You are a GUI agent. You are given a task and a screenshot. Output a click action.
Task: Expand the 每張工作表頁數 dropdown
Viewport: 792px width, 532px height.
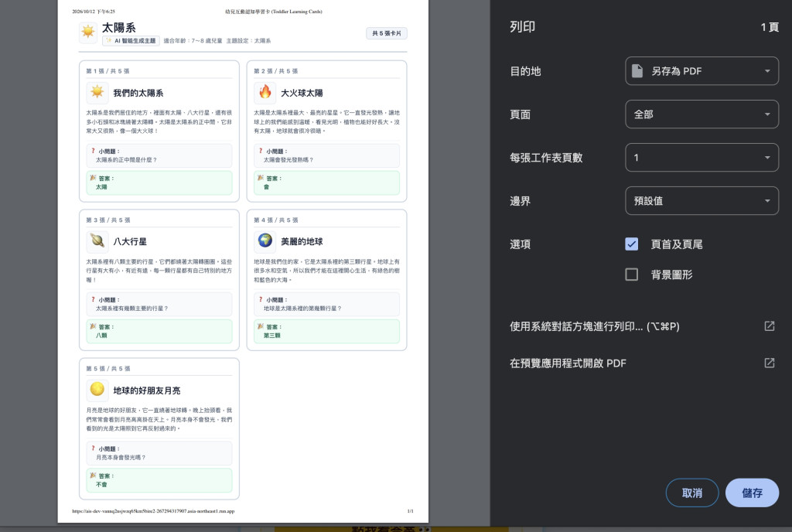click(x=702, y=158)
